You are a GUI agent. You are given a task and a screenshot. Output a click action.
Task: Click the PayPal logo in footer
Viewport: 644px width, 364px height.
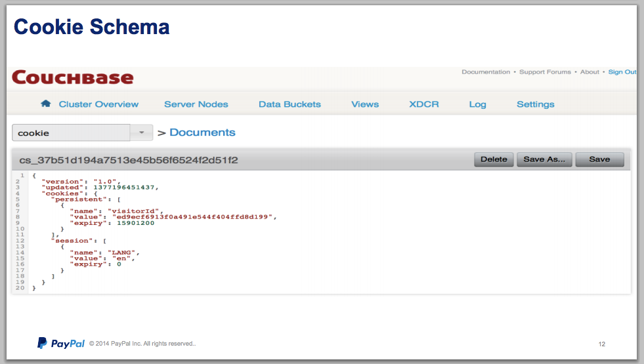click(x=61, y=343)
